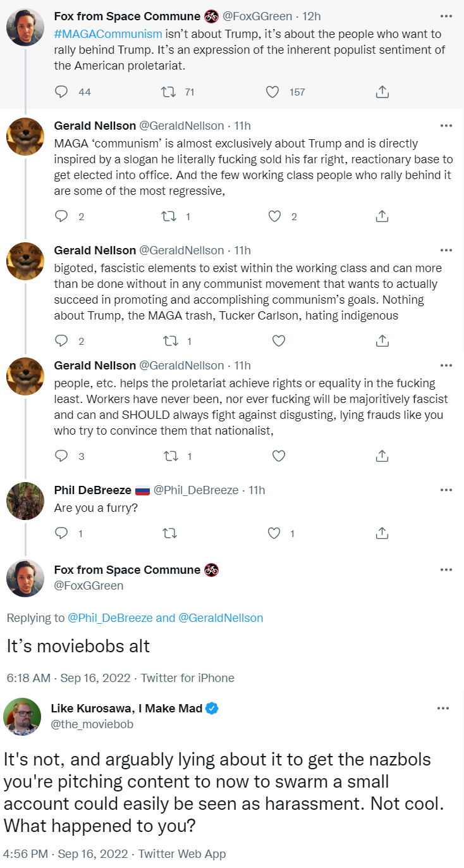This screenshot has height=868, width=464.
Task: Retweet Fox's #MAGACommunism tweet
Action: (169, 92)
